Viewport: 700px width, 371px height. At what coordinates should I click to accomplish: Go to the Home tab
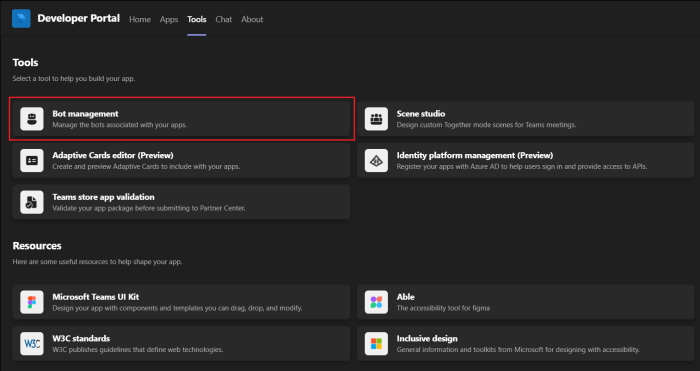pos(140,19)
